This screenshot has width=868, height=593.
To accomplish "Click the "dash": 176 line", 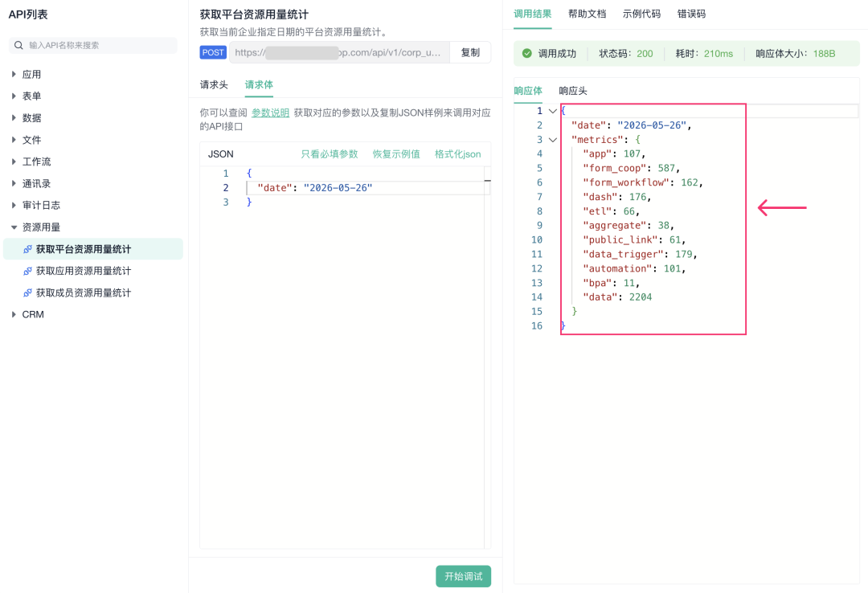I will click(616, 197).
